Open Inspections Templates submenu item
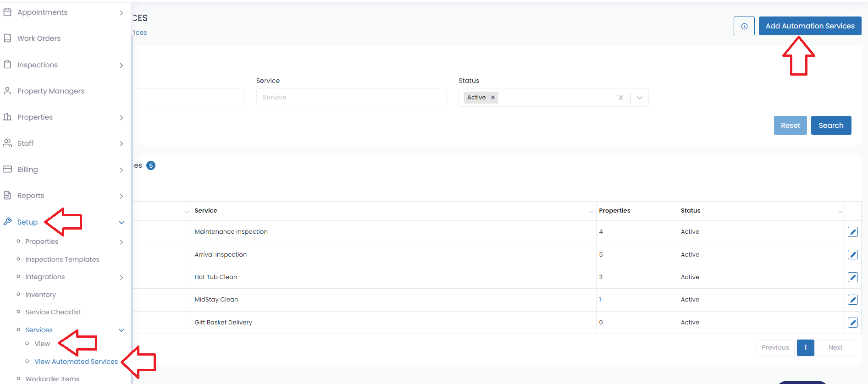This screenshot has height=384, width=868. [62, 259]
